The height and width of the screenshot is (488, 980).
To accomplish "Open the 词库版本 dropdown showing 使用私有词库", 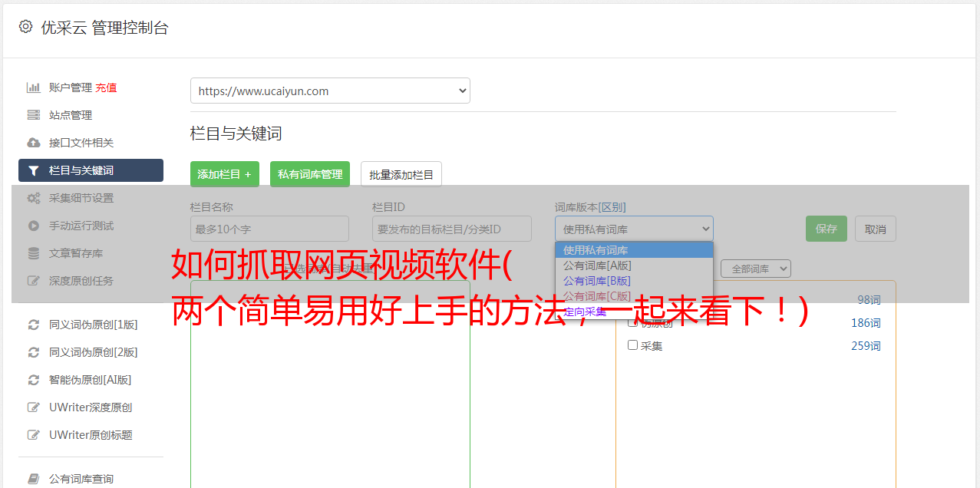I will pos(634,229).
